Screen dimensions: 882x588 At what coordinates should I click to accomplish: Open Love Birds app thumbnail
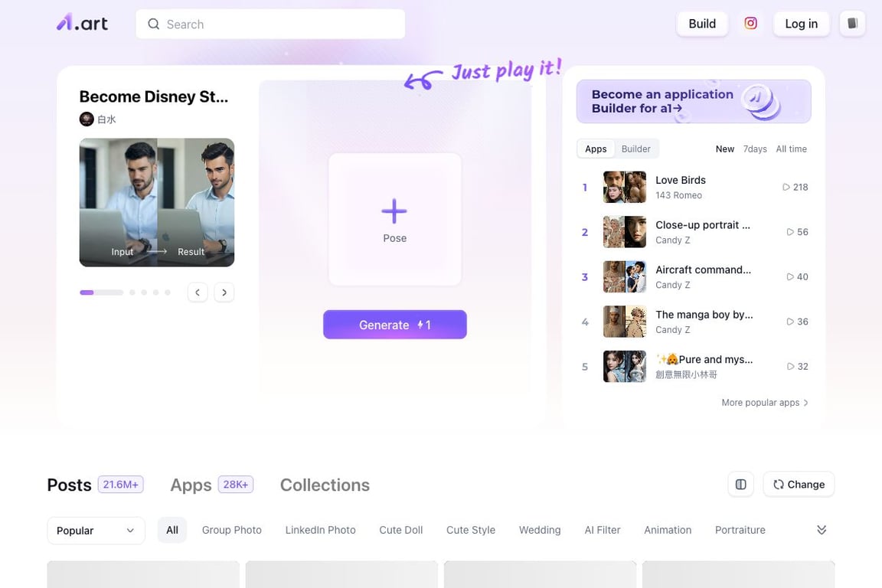click(625, 188)
